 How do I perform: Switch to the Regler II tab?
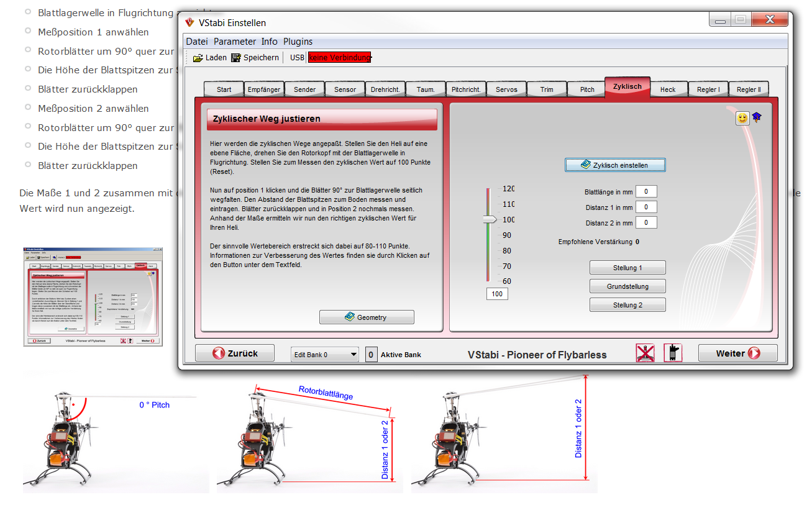(x=749, y=89)
